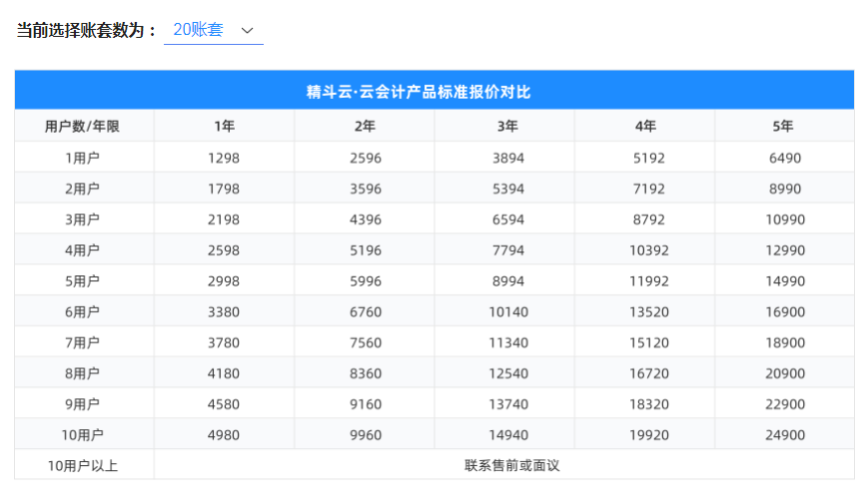The image size is (868, 502).
Task: Click the 8用户 row label
Action: click(83, 373)
